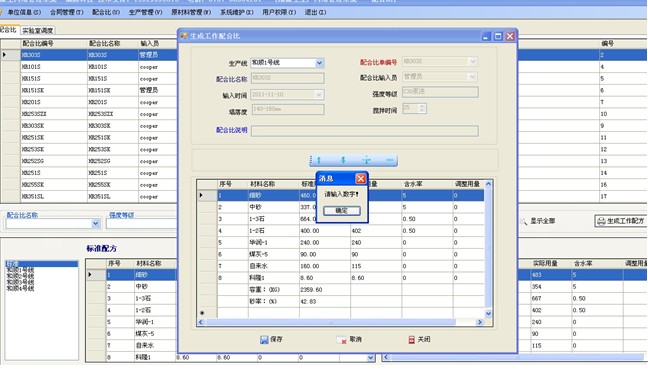
Task: Maximize the 生成工作配合比 dialog
Action: coord(498,36)
